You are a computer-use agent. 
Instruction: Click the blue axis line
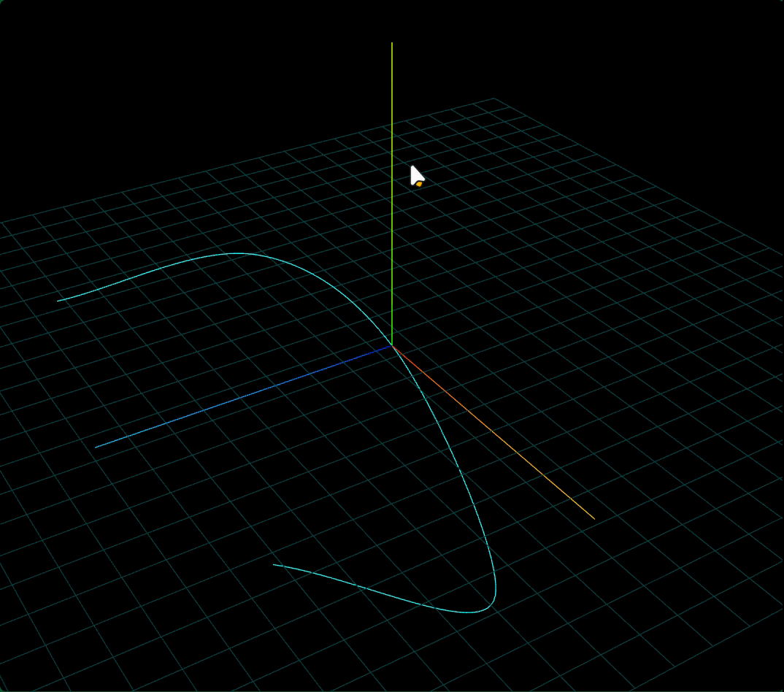(244, 396)
